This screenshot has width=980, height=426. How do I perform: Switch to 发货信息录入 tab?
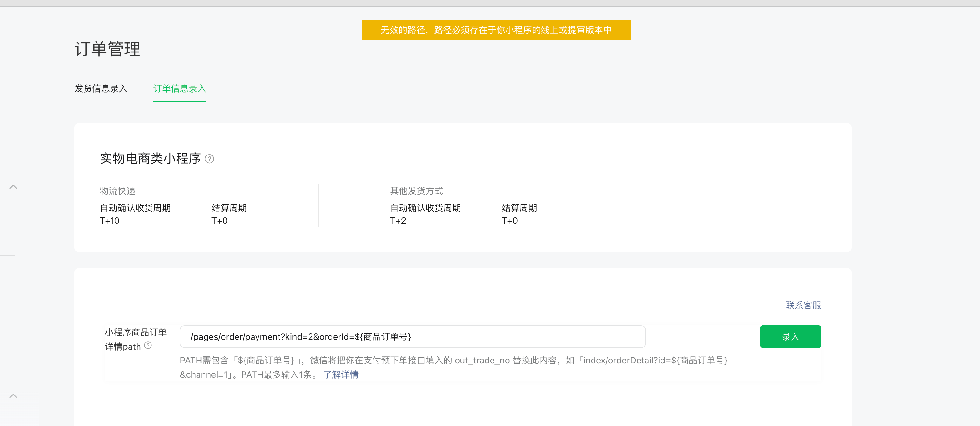101,88
